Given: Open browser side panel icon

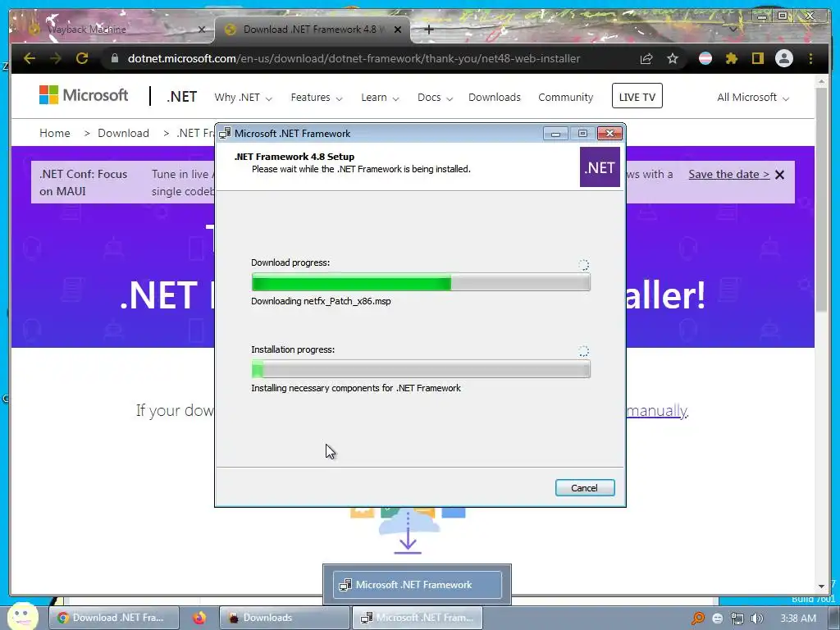Looking at the screenshot, I should [x=757, y=58].
